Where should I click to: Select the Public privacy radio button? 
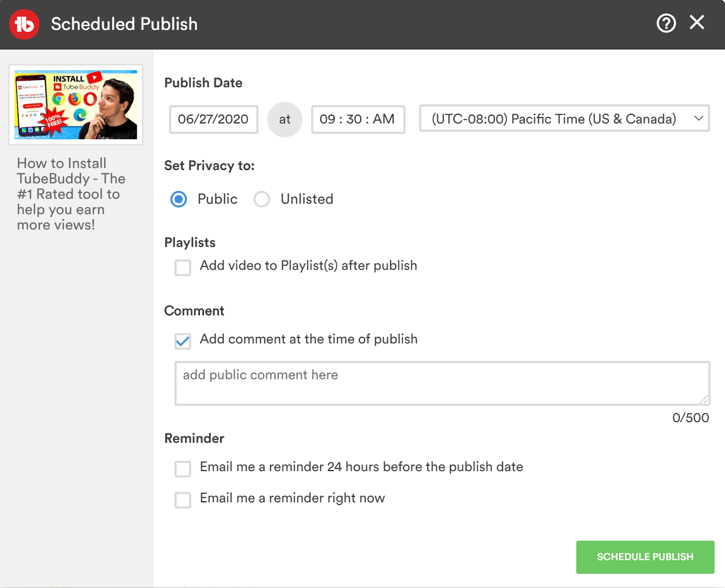pyautogui.click(x=179, y=199)
